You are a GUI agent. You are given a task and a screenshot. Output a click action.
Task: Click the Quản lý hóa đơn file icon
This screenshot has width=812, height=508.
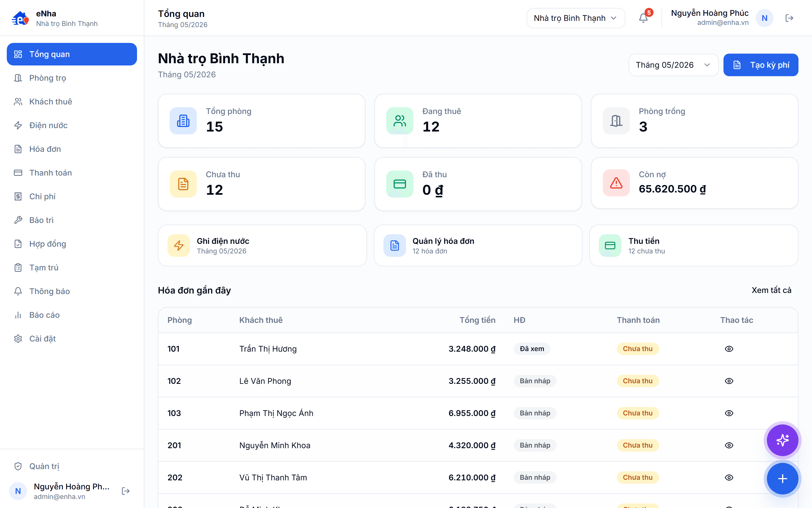click(x=395, y=246)
